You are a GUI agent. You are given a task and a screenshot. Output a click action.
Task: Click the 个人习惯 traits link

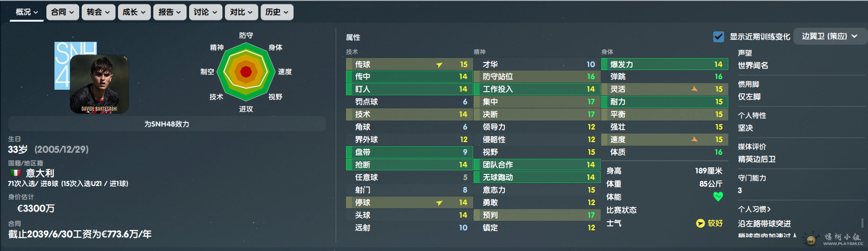tap(754, 209)
